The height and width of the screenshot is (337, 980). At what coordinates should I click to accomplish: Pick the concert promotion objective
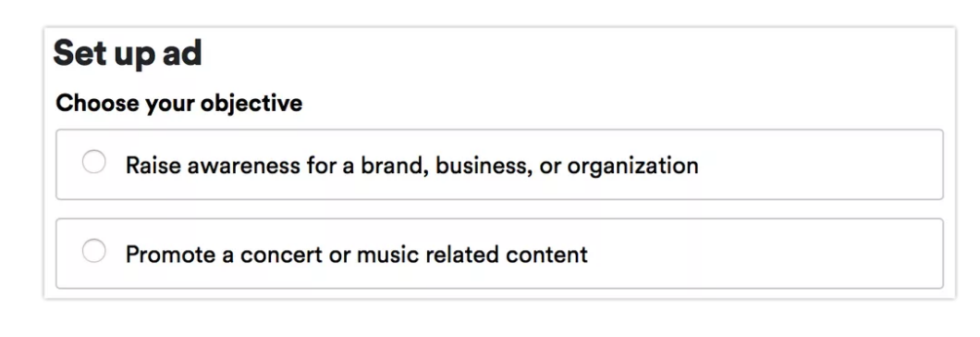(x=499, y=254)
